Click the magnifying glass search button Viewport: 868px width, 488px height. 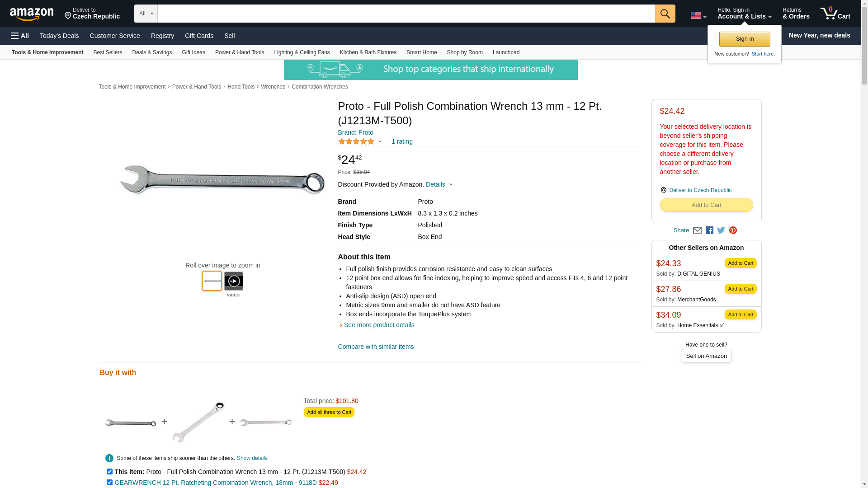(665, 14)
